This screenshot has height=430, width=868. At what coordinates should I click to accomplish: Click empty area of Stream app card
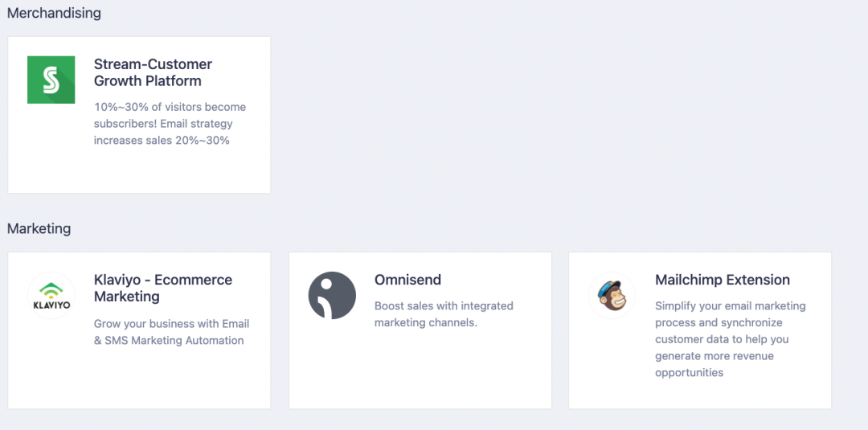click(x=138, y=171)
